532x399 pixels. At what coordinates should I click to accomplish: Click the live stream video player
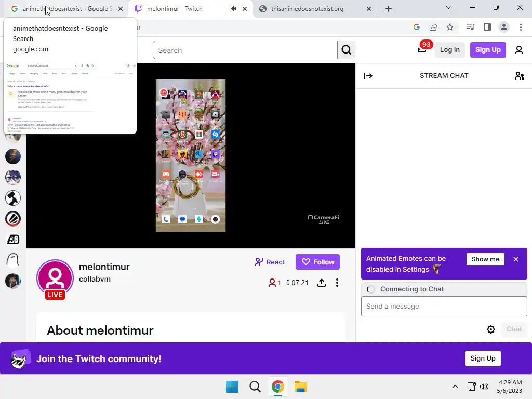[x=191, y=155]
